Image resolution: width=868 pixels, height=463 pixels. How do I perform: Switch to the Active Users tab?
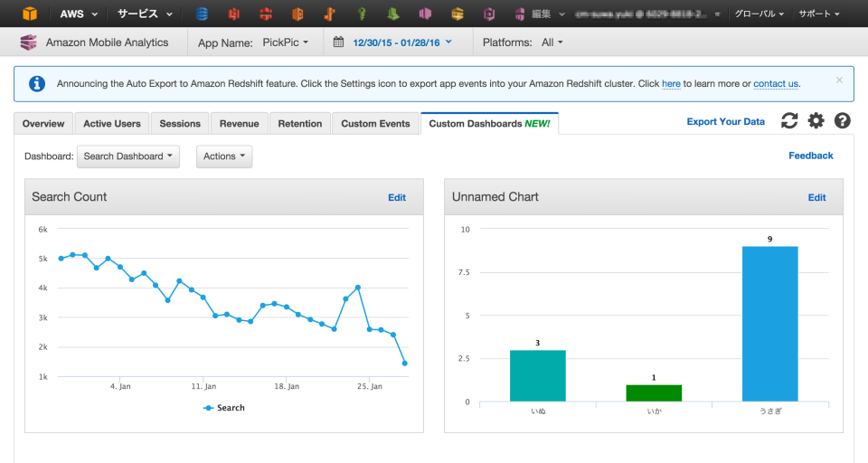click(112, 124)
